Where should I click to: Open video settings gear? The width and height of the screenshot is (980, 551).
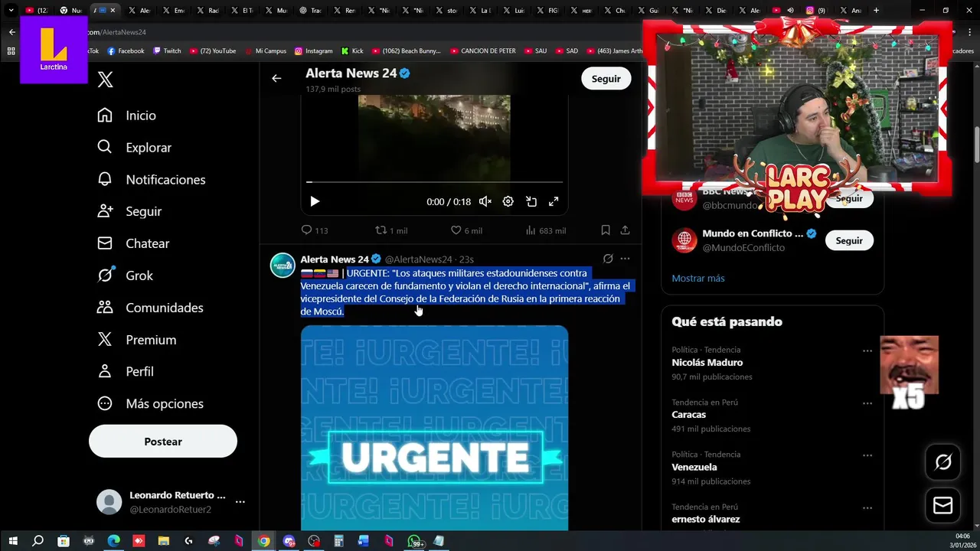pos(508,201)
